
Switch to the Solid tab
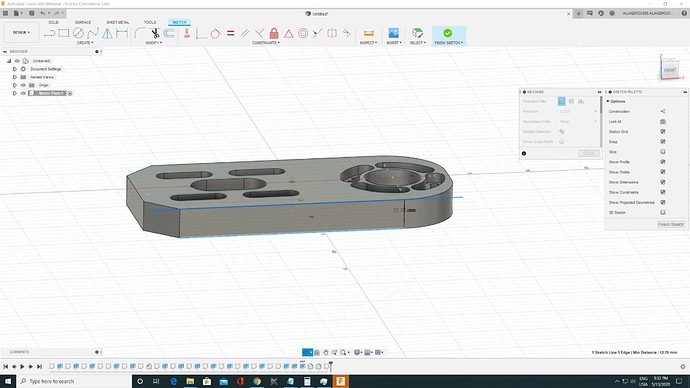(x=54, y=22)
